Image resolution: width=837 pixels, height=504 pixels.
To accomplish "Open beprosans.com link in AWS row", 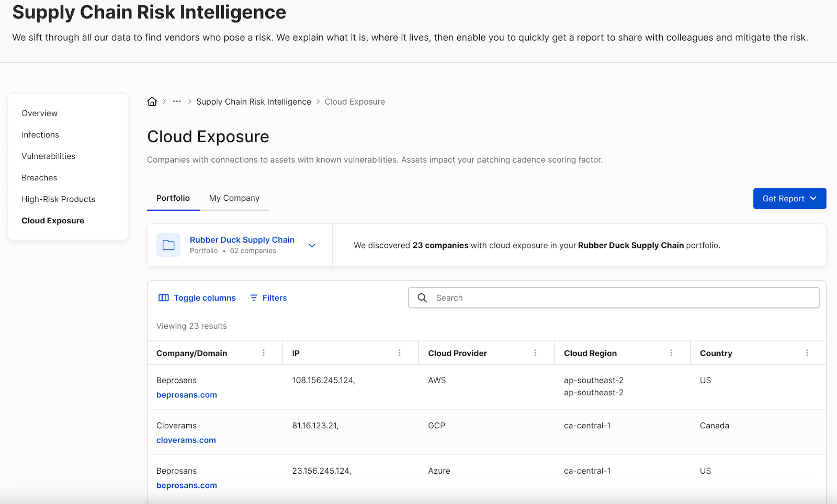I will 187,395.
